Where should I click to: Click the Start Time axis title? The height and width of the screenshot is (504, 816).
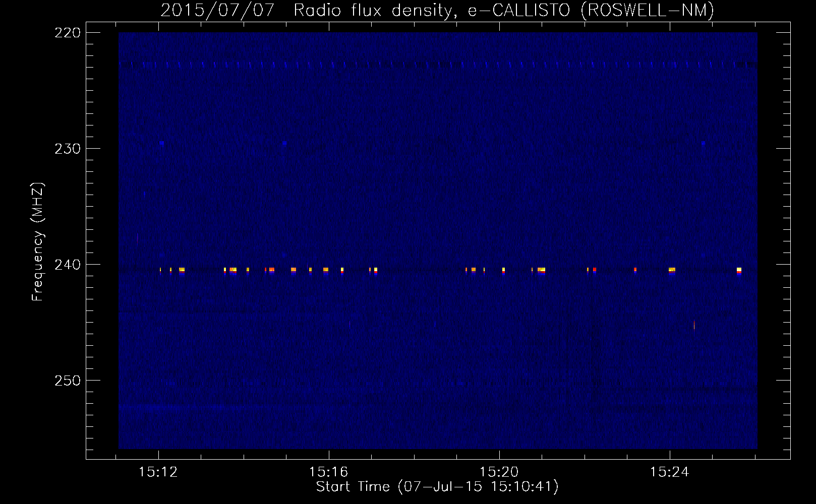(353, 487)
